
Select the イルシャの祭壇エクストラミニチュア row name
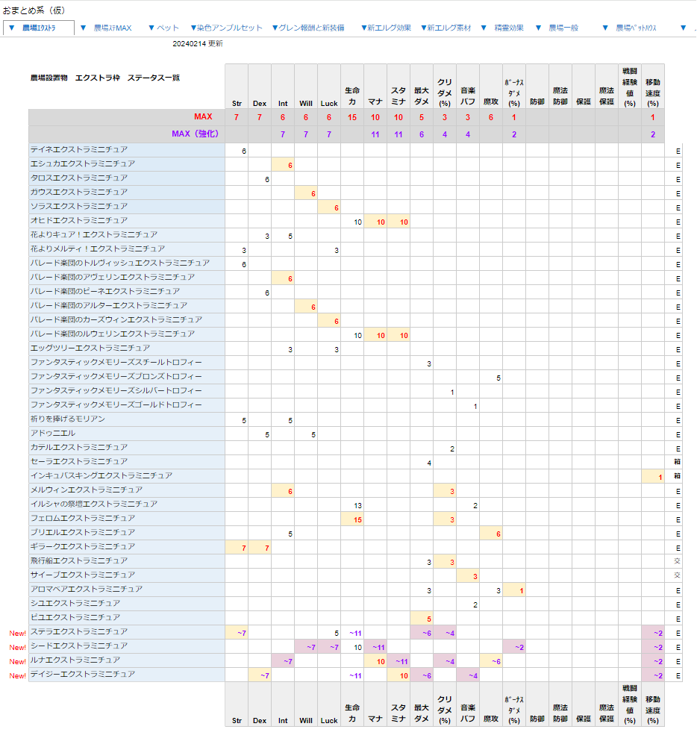(94, 504)
